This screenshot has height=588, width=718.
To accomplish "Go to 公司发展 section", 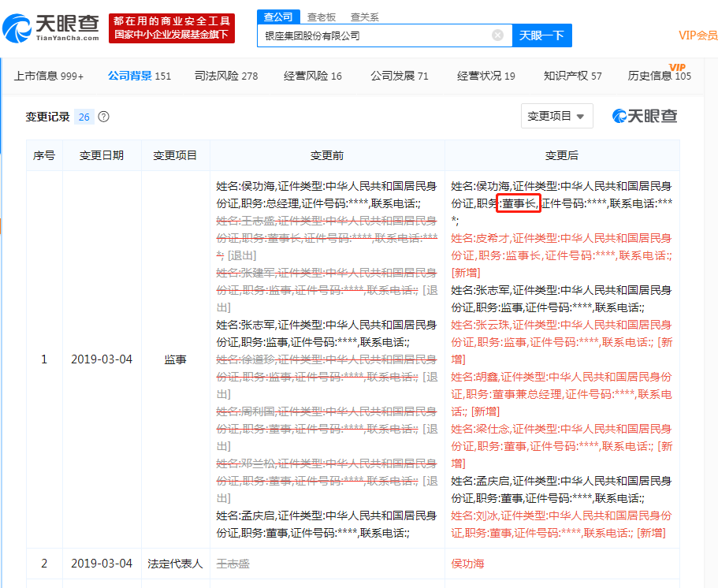I will (x=399, y=76).
